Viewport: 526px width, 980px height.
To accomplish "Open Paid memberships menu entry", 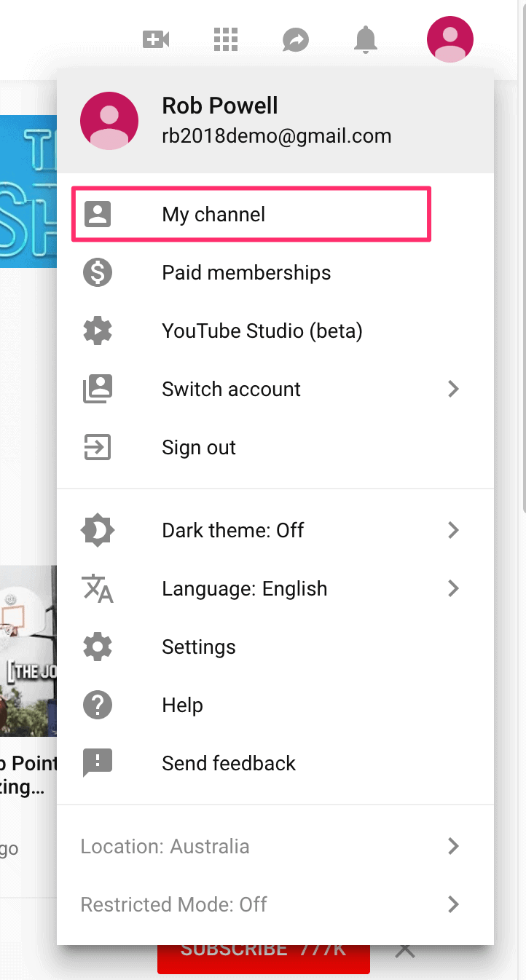I will point(246,272).
